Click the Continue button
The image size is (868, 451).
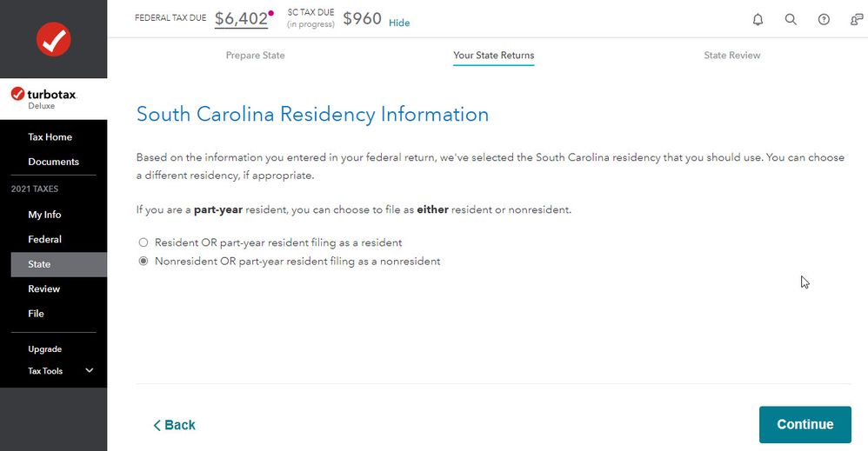click(x=805, y=424)
